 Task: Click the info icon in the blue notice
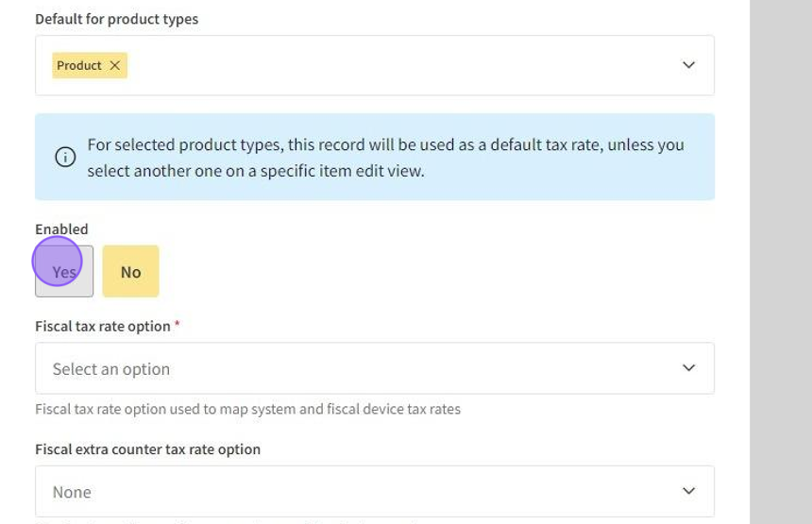point(65,158)
